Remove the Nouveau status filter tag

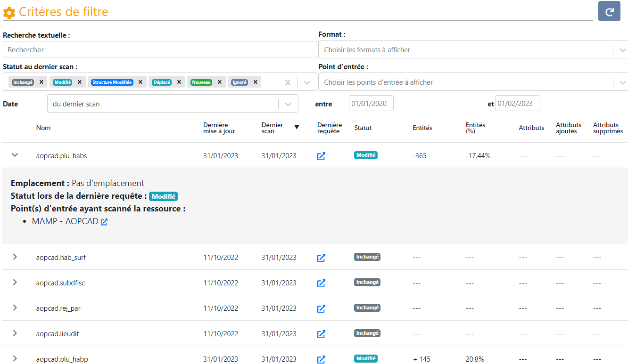click(x=219, y=82)
